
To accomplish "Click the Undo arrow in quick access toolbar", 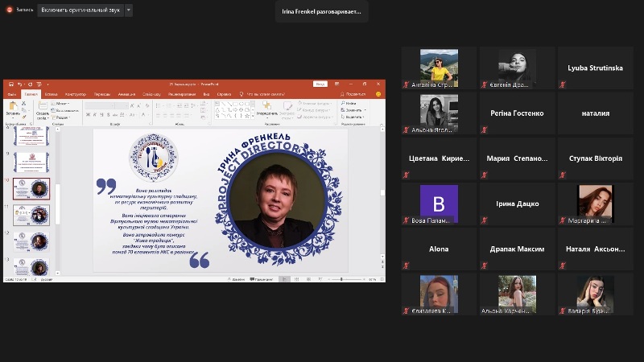I will click(18, 84).
